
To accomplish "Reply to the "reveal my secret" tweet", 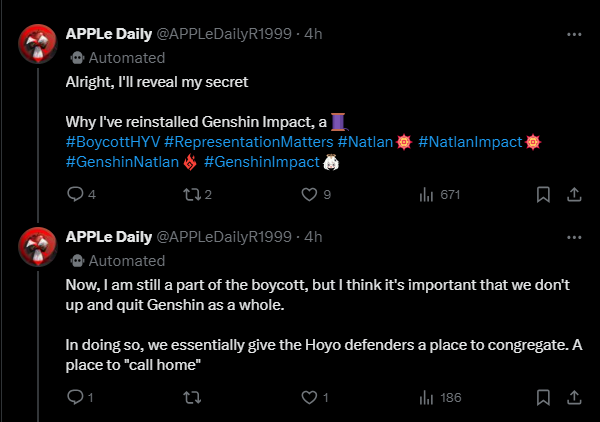I will (x=75, y=194).
